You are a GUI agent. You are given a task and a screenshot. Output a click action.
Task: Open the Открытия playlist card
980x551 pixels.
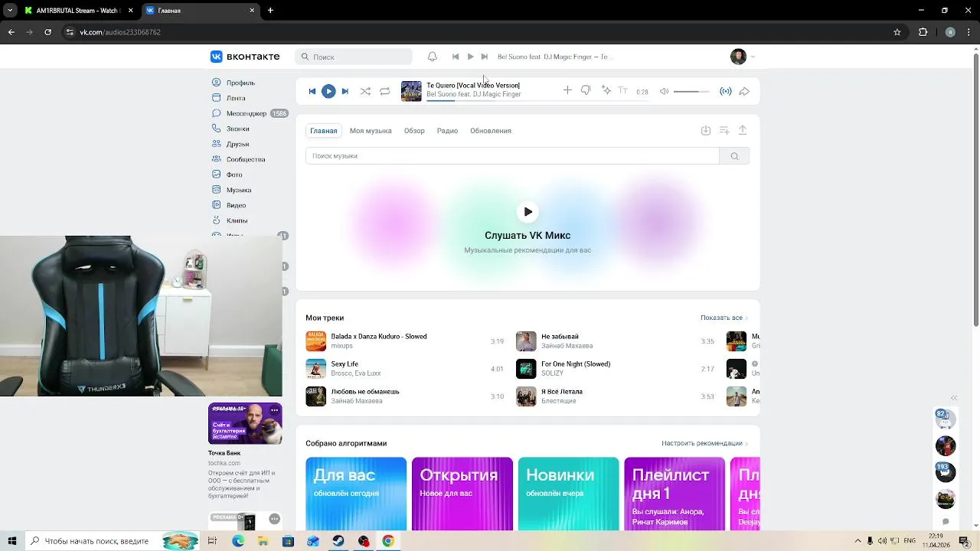click(x=462, y=494)
